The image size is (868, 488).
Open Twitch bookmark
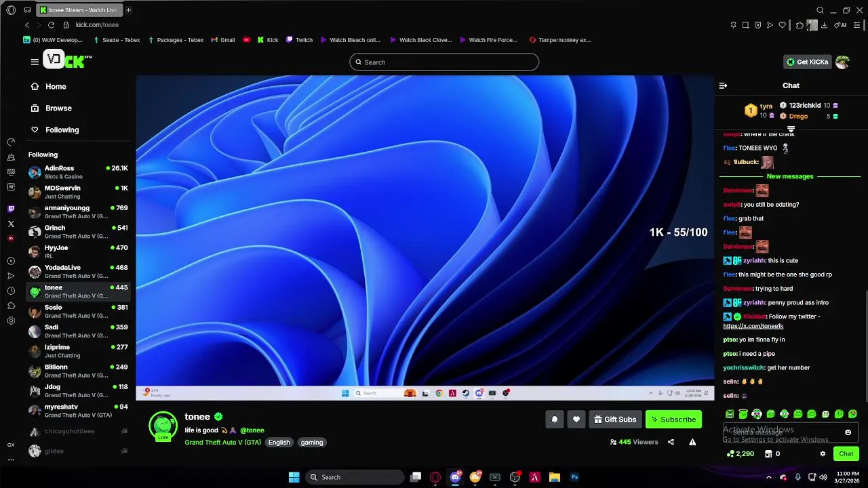[x=299, y=40]
